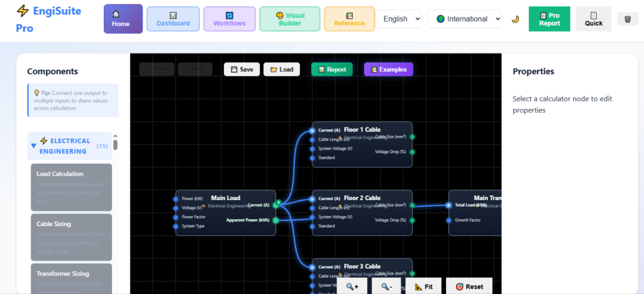Click the Fit view button
The image size is (644, 294).
tap(423, 286)
